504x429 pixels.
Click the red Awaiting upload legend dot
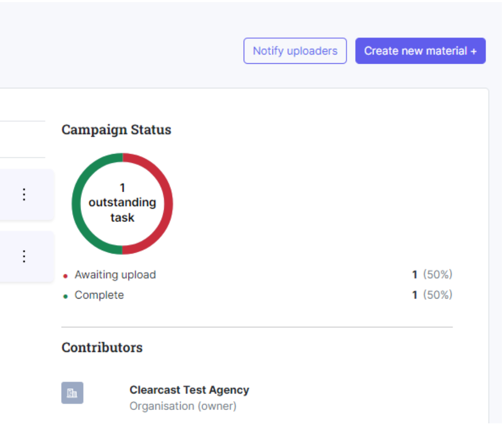(65, 276)
